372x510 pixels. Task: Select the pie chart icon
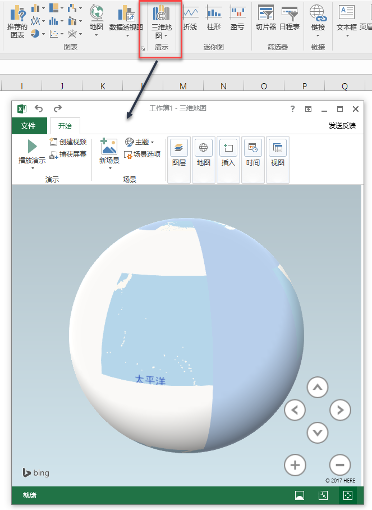35,33
